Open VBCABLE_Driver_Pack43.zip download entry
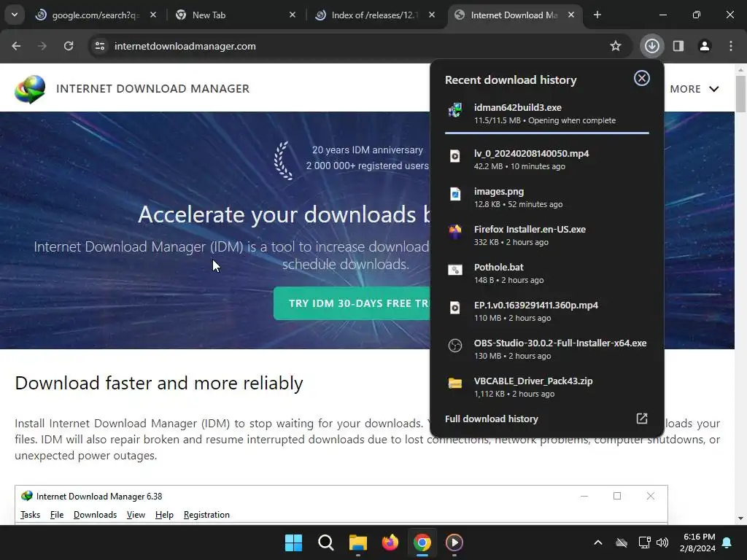Image resolution: width=747 pixels, height=560 pixels. pyautogui.click(x=547, y=387)
